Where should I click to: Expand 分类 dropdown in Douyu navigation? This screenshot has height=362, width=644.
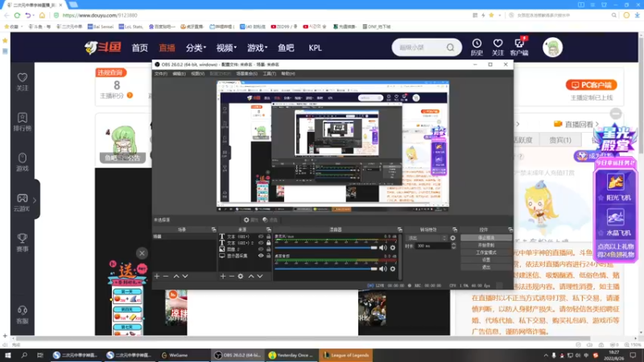(196, 47)
